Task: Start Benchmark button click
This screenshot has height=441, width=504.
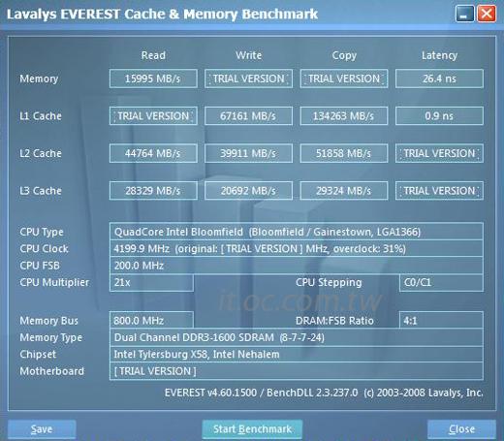Action: (252, 429)
